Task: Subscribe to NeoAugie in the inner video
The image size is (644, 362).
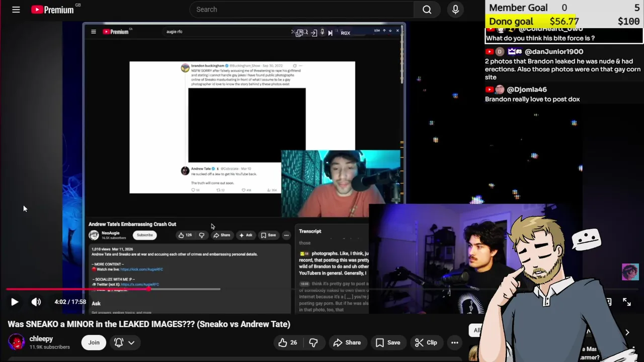Action: (x=144, y=235)
